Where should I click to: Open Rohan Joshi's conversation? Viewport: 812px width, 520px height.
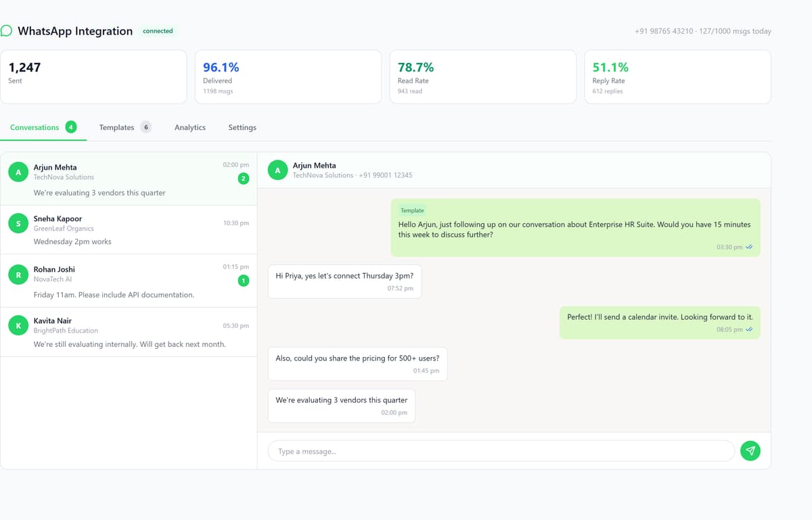(129, 281)
